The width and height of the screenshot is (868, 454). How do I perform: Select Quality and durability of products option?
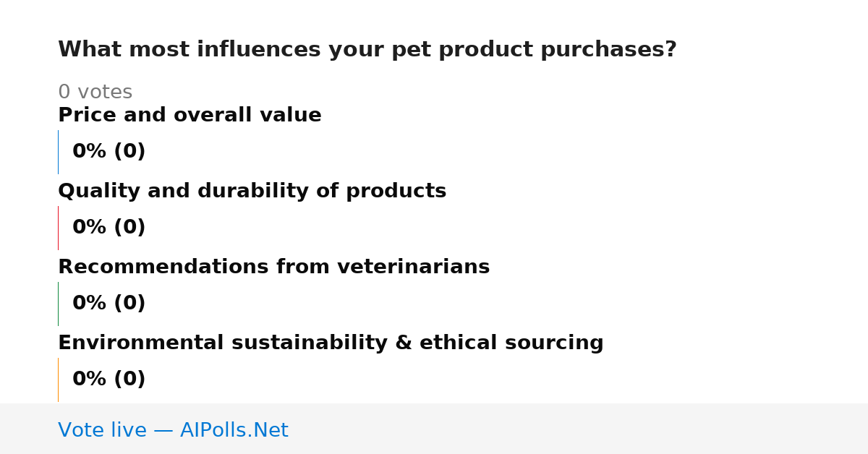point(252,191)
